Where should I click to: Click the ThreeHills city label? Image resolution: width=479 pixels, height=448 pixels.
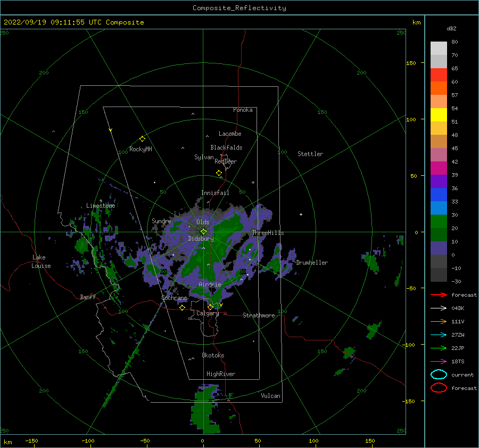point(268,233)
